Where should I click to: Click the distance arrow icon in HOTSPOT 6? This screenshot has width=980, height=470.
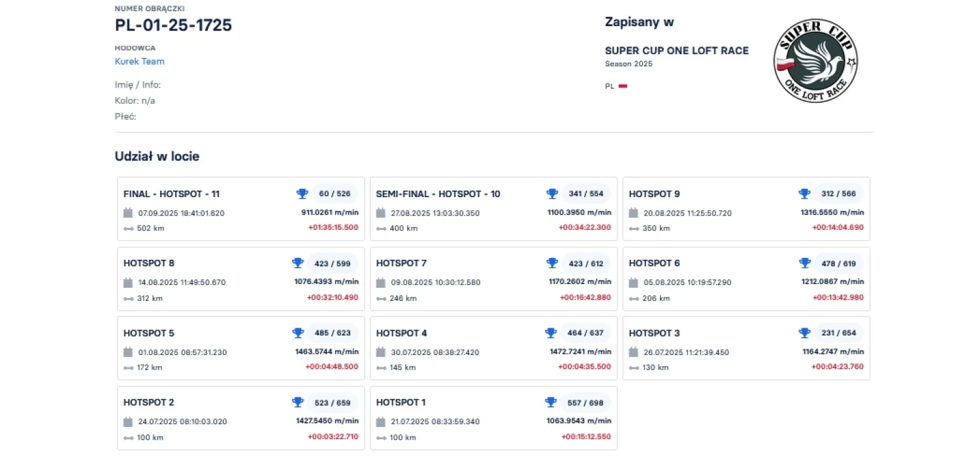[634, 298]
